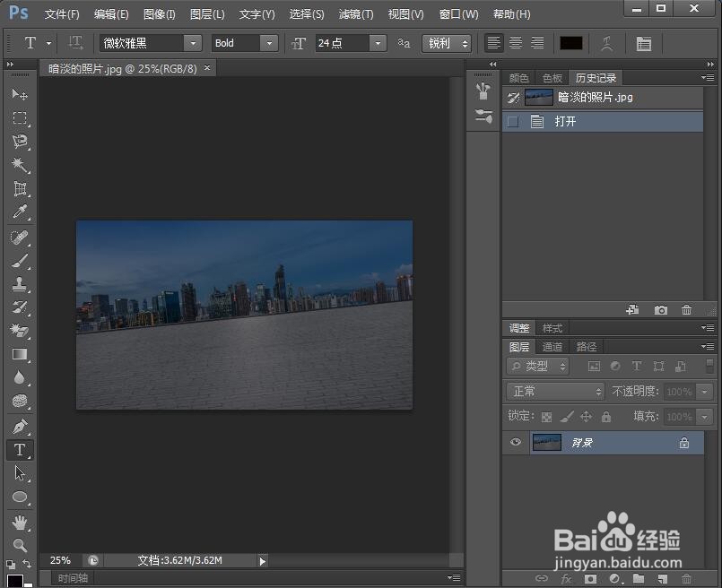Switch to the 通道 tab
The width and height of the screenshot is (722, 588).
pyautogui.click(x=552, y=347)
